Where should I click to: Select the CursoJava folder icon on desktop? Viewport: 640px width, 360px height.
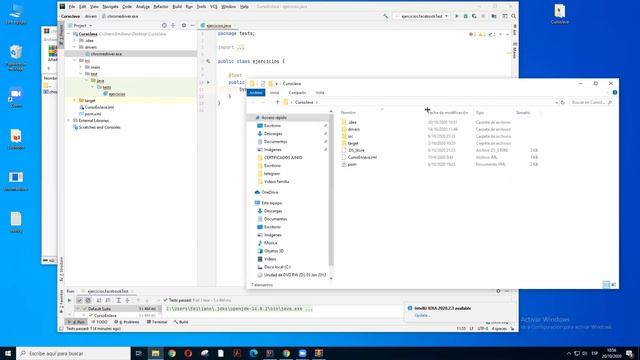[x=560, y=13]
